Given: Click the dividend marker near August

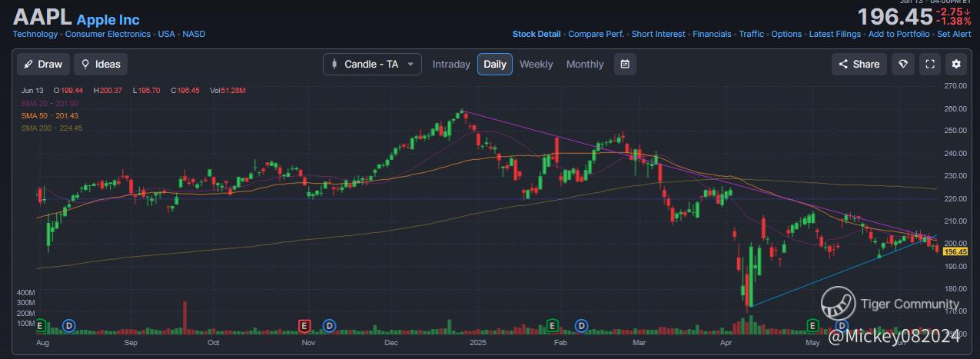Looking at the screenshot, I should [x=69, y=326].
